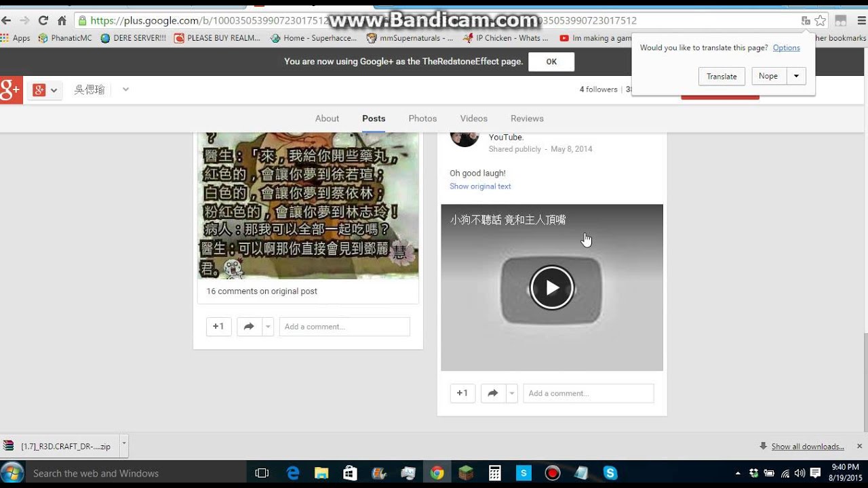Click Add a comment on left post
Screen dimensions: 868x488
tap(344, 327)
